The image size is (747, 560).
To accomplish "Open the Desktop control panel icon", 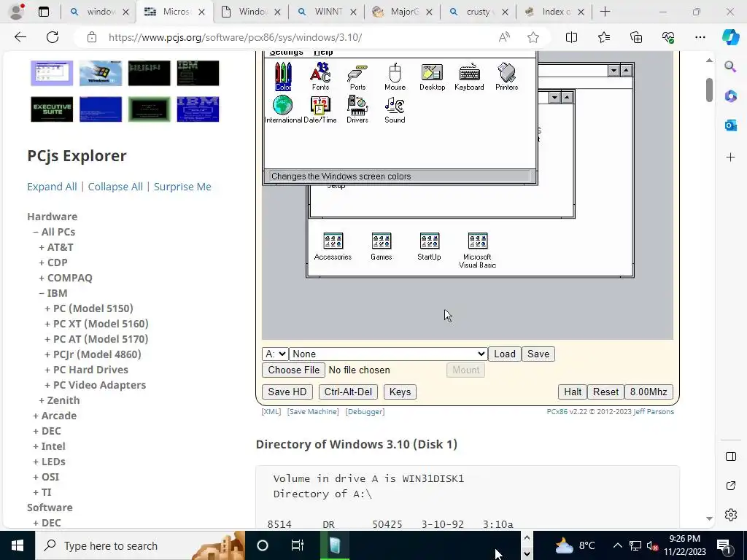I will coord(432,76).
